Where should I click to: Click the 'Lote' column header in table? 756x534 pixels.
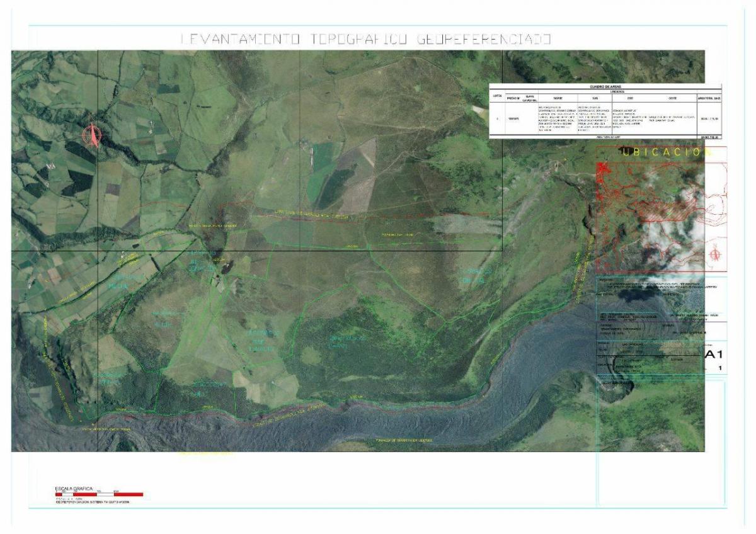click(497, 95)
